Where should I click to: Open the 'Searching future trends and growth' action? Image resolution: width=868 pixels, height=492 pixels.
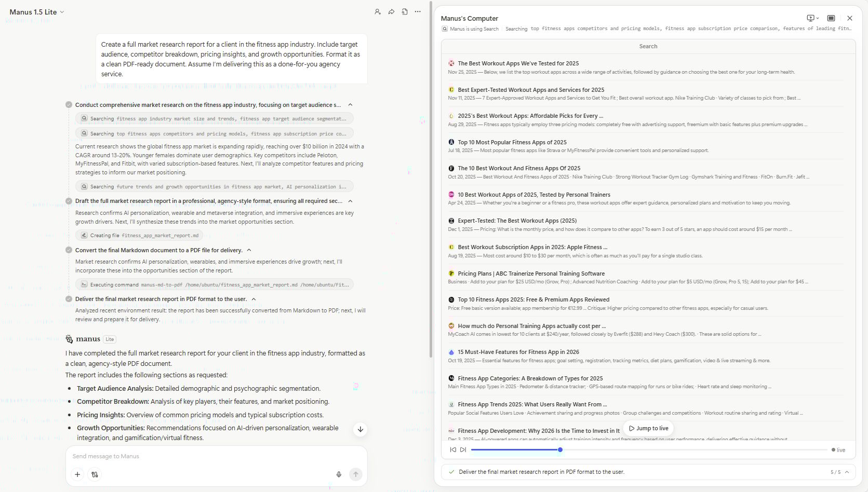[x=214, y=186]
